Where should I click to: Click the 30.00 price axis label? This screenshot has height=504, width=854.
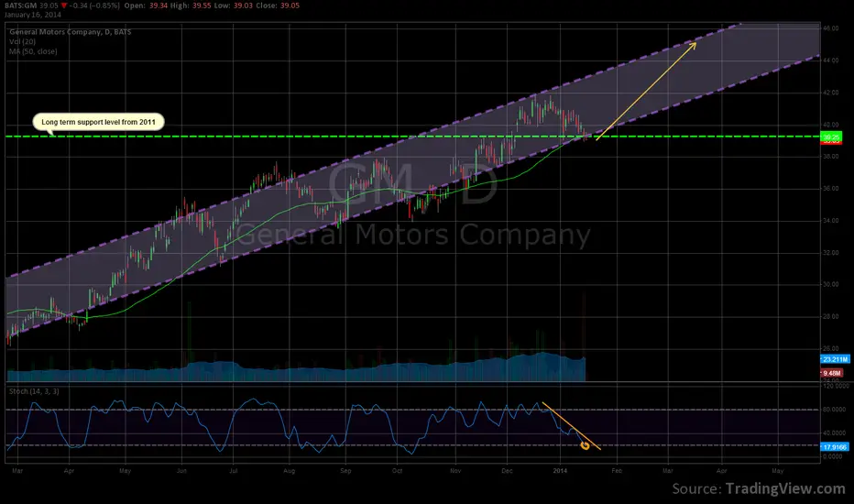coord(831,284)
